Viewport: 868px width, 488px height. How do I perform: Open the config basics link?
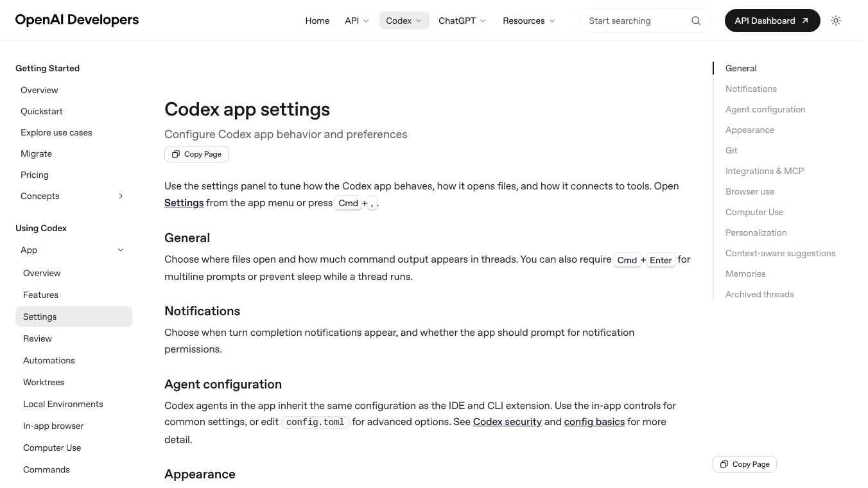click(595, 422)
